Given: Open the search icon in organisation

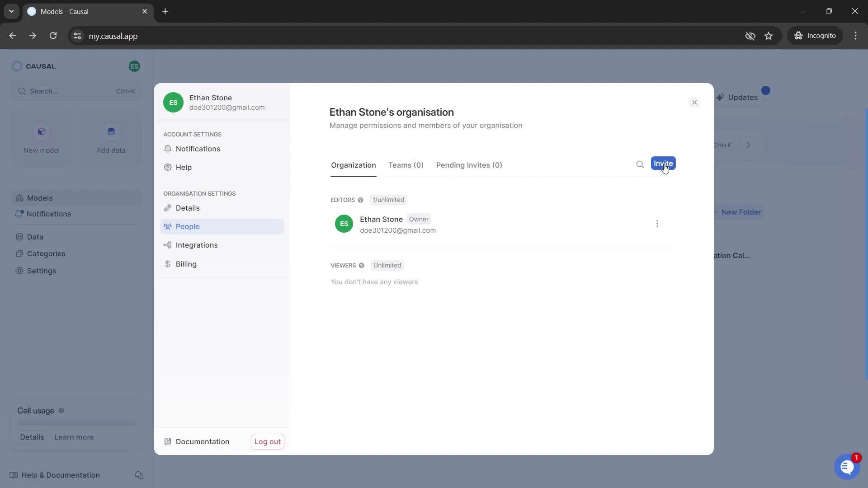Looking at the screenshot, I should coord(640,164).
